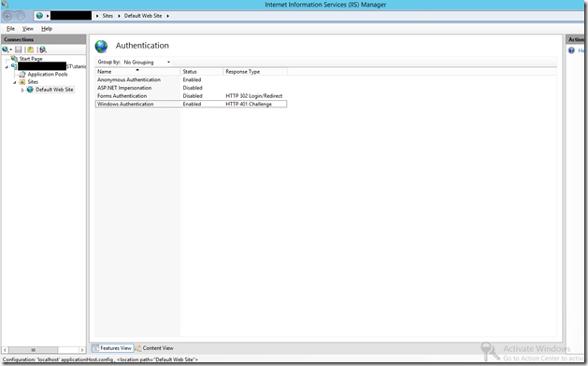Open the Group by No Grouping dropdown

pyautogui.click(x=147, y=63)
